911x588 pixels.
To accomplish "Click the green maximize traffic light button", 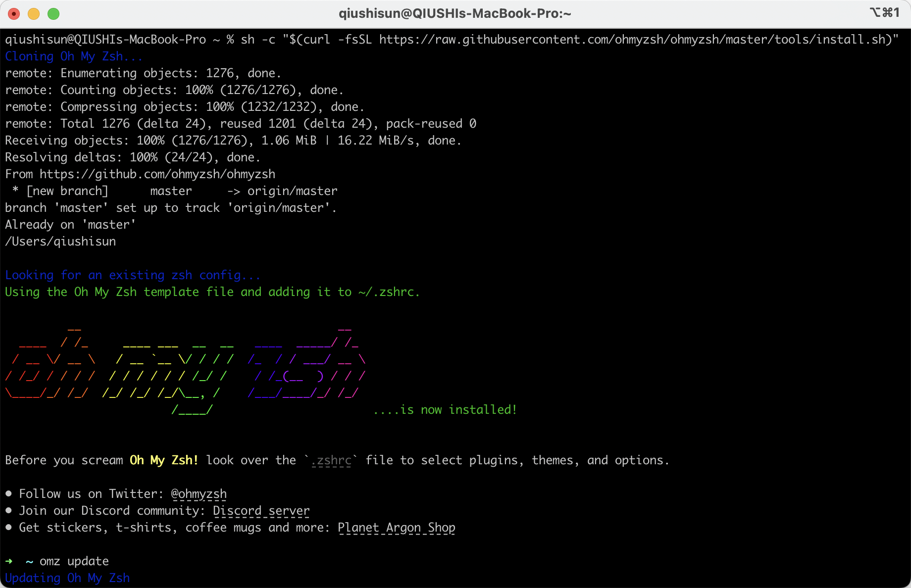I will 53,14.
